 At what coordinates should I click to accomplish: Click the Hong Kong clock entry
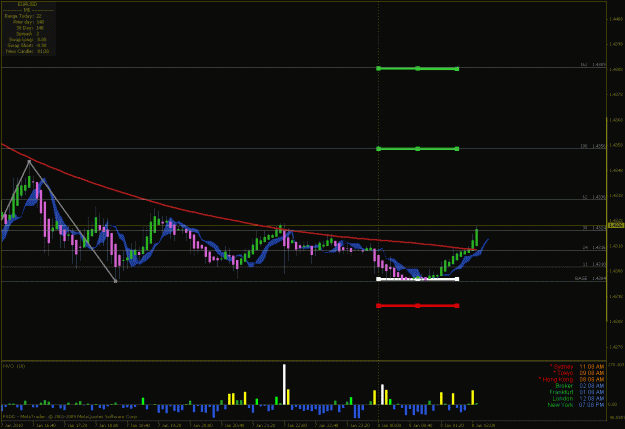[571, 379]
